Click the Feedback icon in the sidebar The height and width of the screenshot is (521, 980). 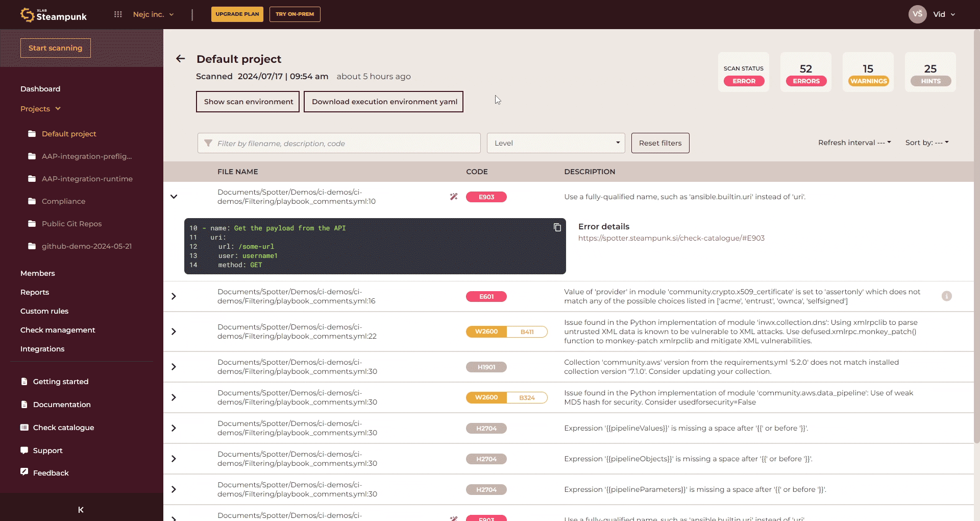[24, 472]
